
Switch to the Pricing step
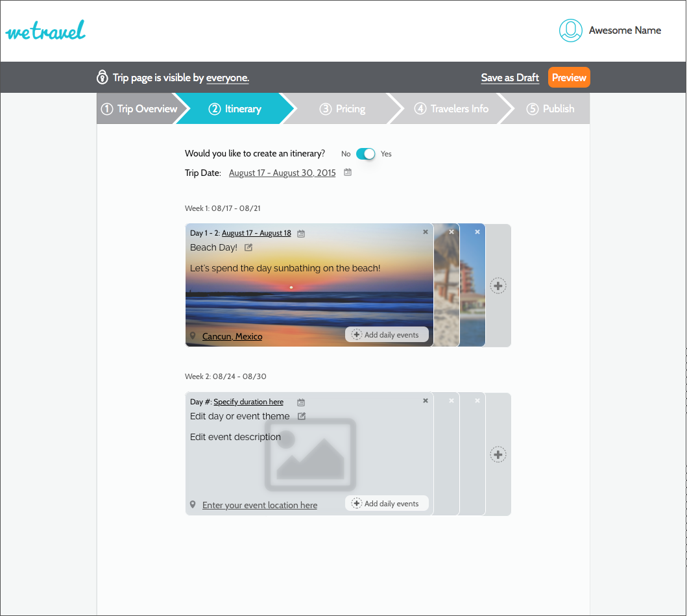343,109
